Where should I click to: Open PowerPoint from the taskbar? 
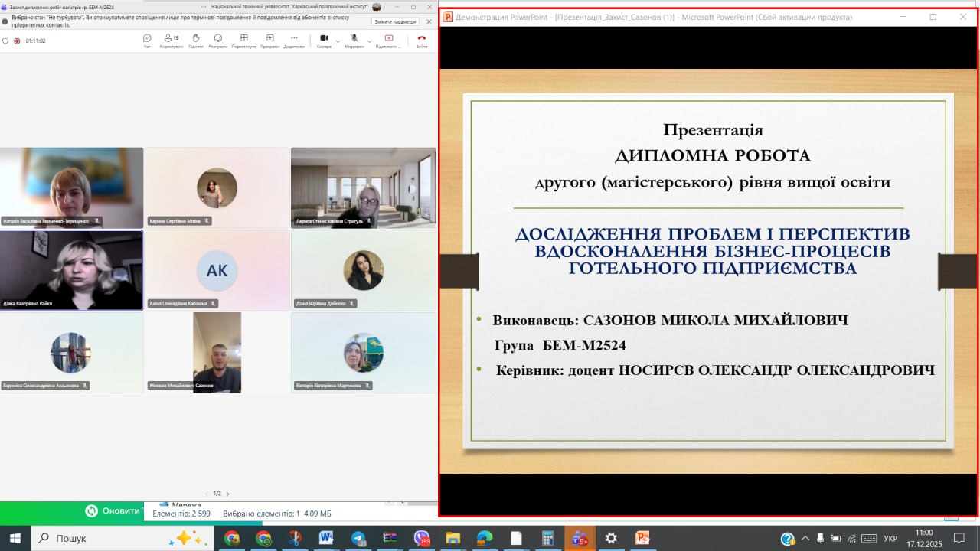[x=642, y=538]
